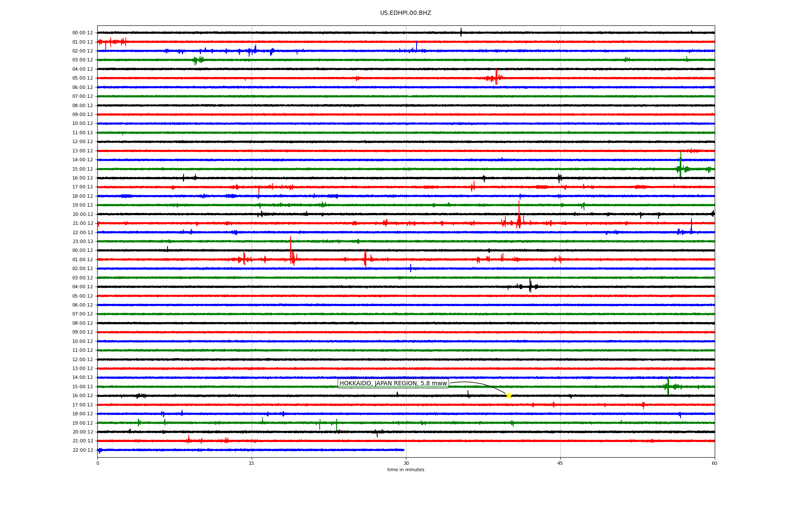The image size is (812, 508).
Task: Select the 30 tick on the x-axis
Action: click(x=406, y=463)
